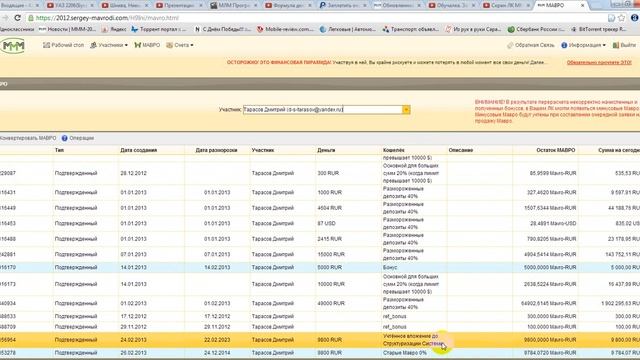Click the Выйти logout button
The width and height of the screenshot is (640, 360).
click(624, 45)
